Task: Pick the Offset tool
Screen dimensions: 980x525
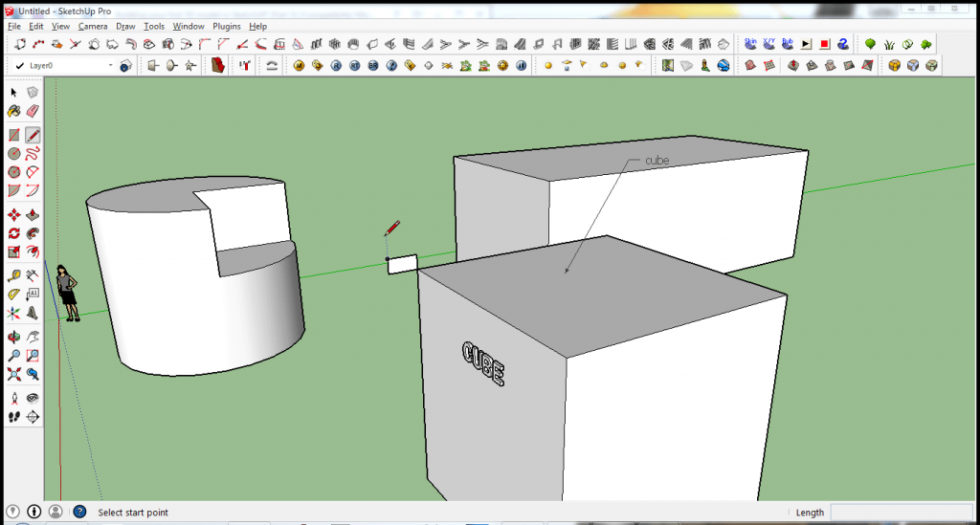Action: 33,252
